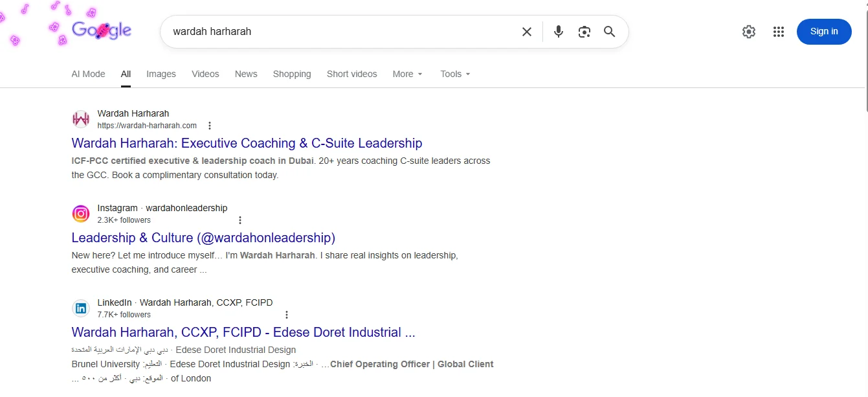Click Instagram · wardahonleadership source label
This screenshot has width=868, height=397.
tap(162, 208)
